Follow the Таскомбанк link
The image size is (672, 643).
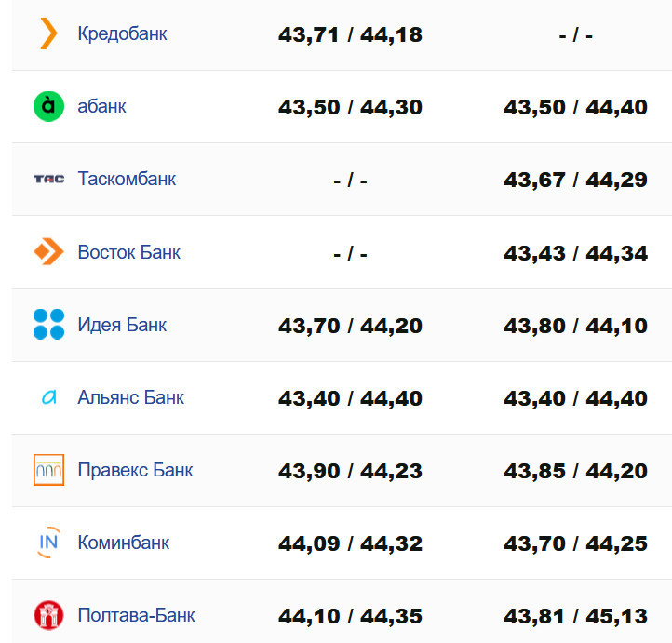tap(127, 179)
